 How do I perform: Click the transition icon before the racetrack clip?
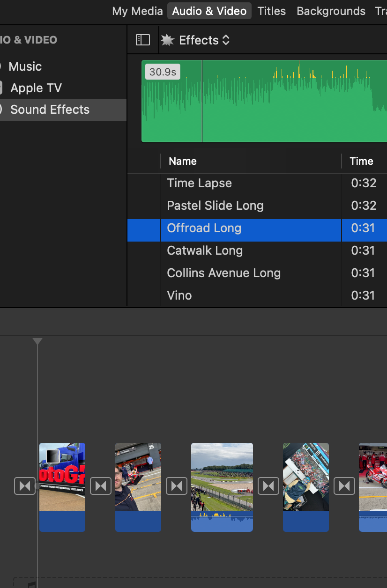(177, 486)
